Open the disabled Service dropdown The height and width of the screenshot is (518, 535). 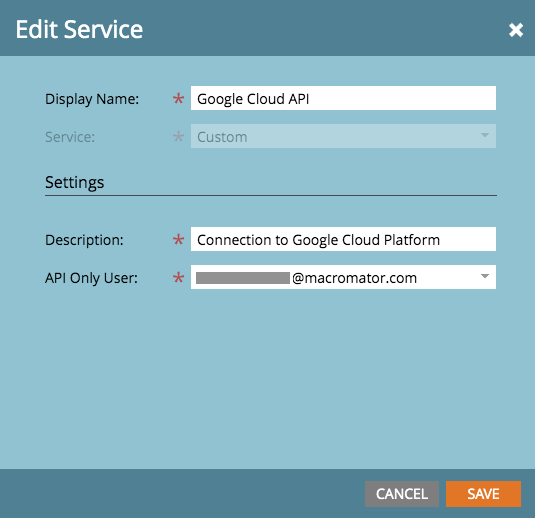343,136
